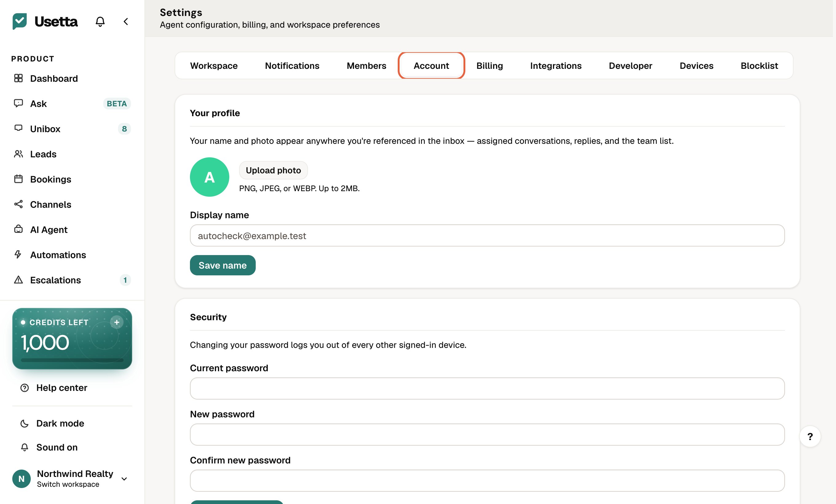Click the Display name input field

[x=487, y=235]
